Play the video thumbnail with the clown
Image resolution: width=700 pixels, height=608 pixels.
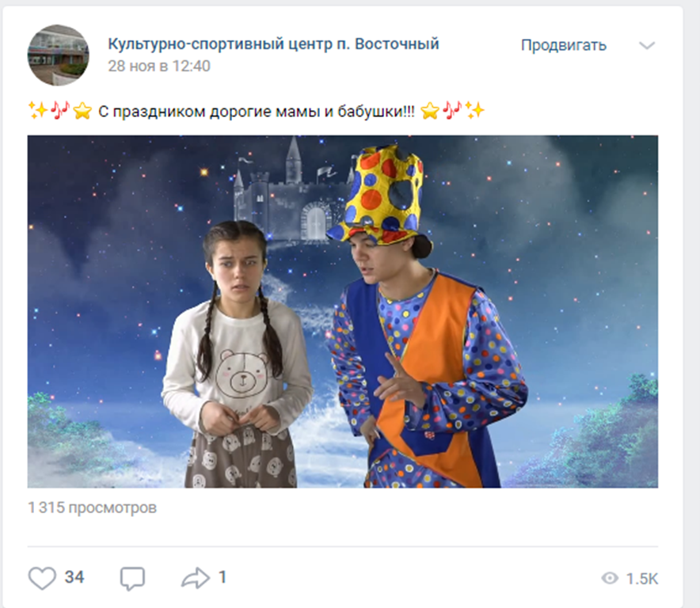click(x=342, y=311)
